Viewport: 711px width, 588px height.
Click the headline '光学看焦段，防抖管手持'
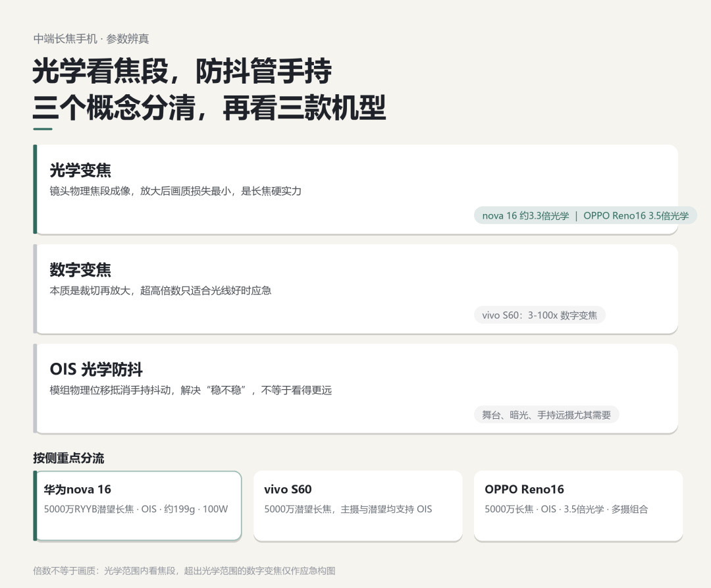(x=182, y=71)
